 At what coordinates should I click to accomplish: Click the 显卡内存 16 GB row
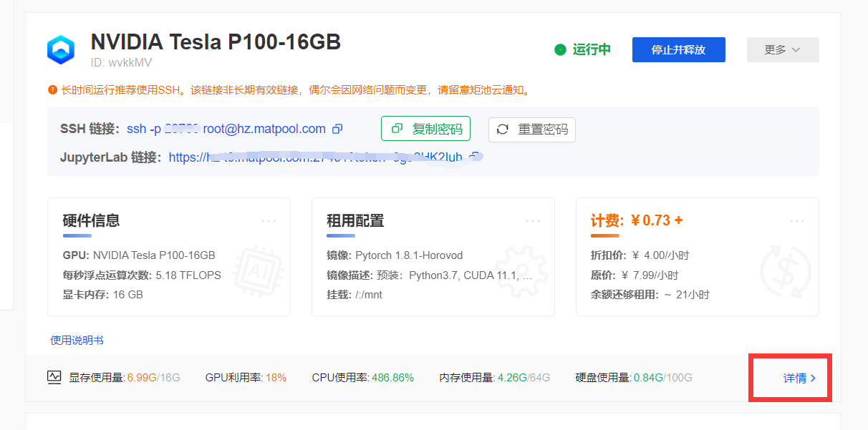click(x=103, y=295)
